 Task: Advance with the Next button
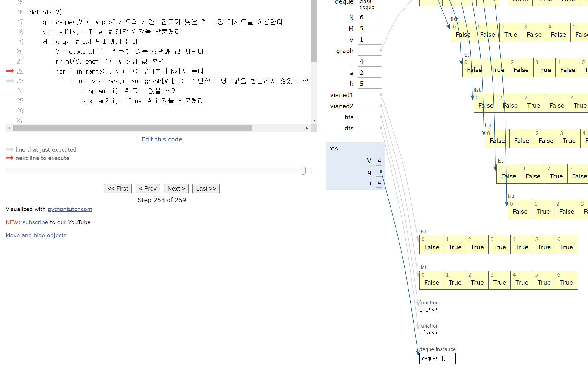tap(176, 189)
